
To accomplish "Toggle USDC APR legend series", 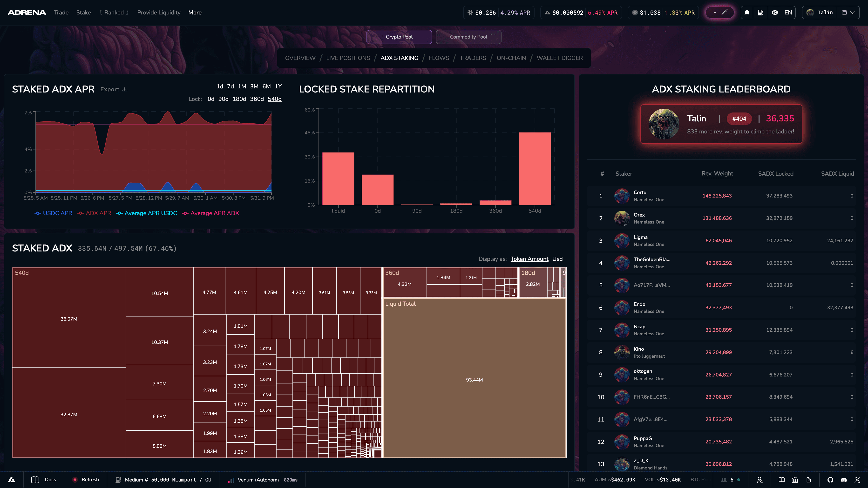I will 53,213.
